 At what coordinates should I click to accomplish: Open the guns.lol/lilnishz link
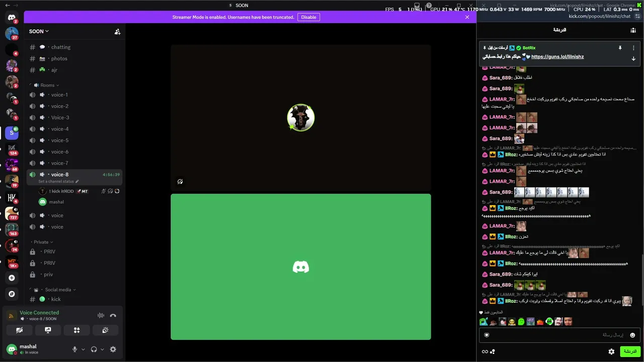tap(557, 57)
